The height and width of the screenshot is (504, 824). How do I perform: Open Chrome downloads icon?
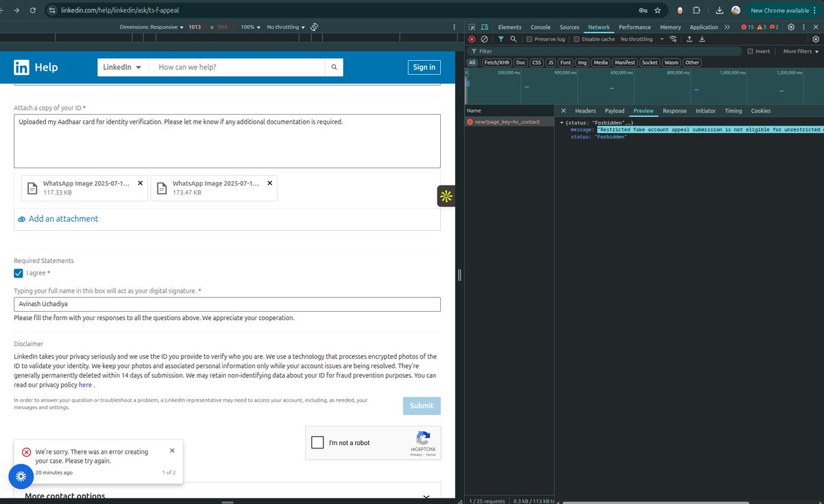(718, 10)
